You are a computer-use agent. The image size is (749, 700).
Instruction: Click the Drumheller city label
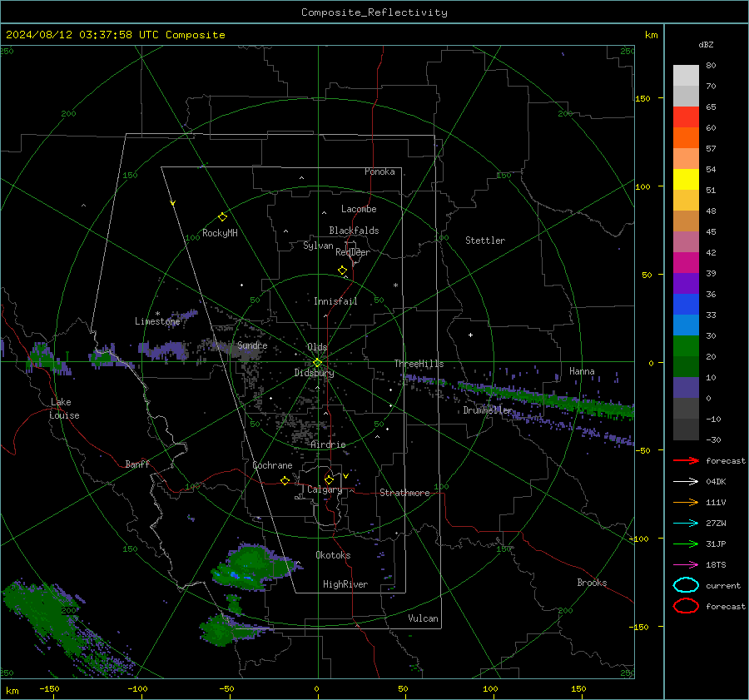(487, 410)
